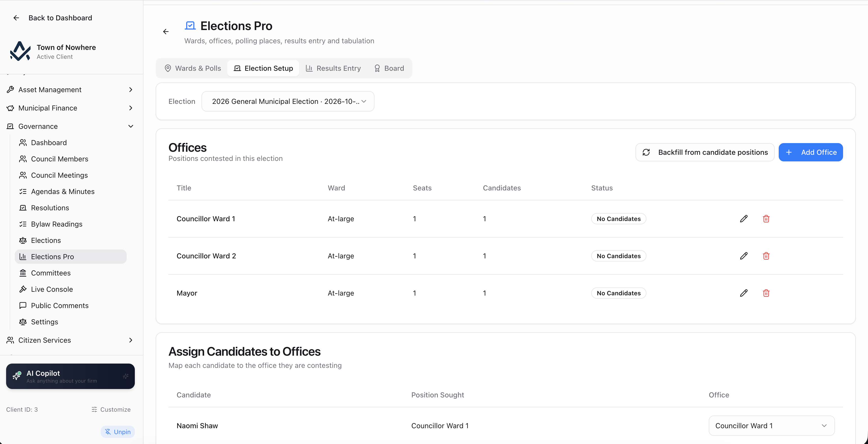This screenshot has height=444, width=868.
Task: Switch to Wards & Polls tab
Action: (x=193, y=68)
